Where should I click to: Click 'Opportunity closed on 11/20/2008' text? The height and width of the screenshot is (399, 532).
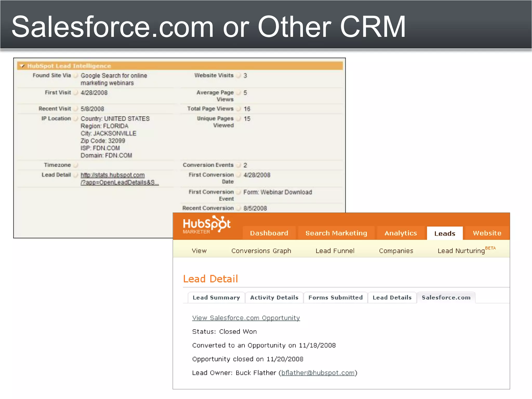click(248, 359)
